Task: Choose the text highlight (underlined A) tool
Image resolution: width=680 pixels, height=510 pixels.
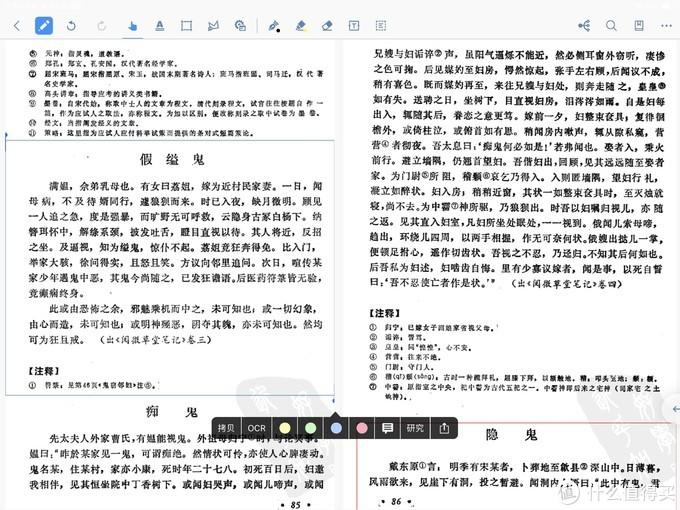Action: click(160, 26)
